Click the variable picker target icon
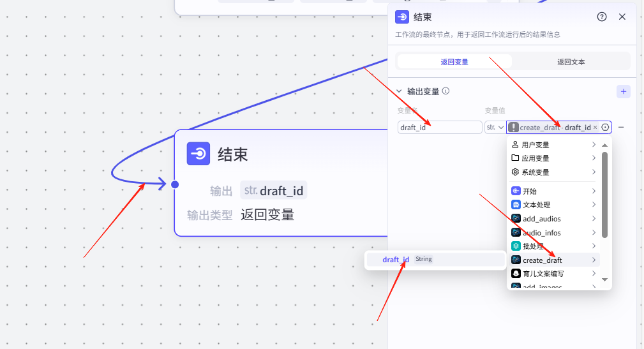Image resolution: width=644 pixels, height=349 pixels. click(x=605, y=128)
